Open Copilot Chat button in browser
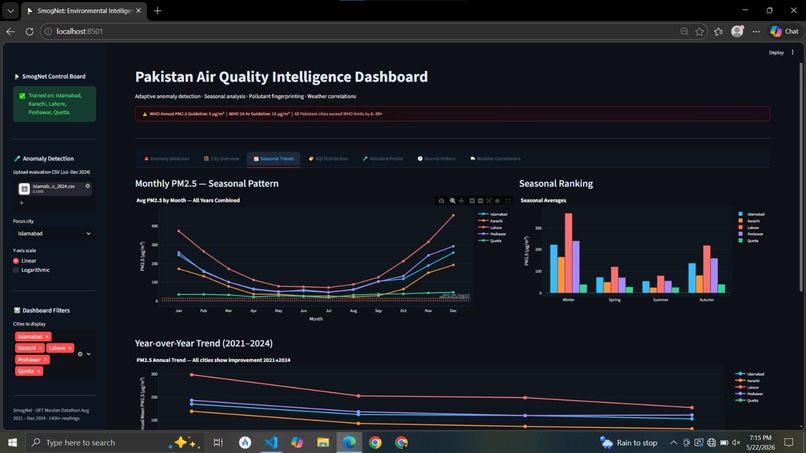 pyautogui.click(x=784, y=31)
